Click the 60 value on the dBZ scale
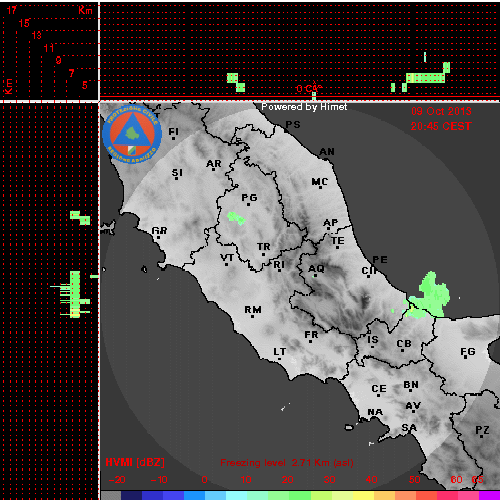This screenshot has height=500, width=500. [x=456, y=480]
